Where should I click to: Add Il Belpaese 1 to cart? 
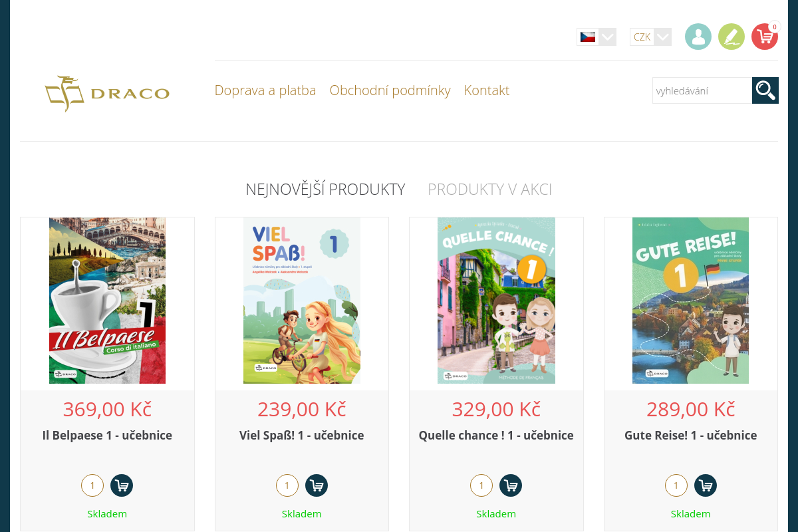(122, 485)
